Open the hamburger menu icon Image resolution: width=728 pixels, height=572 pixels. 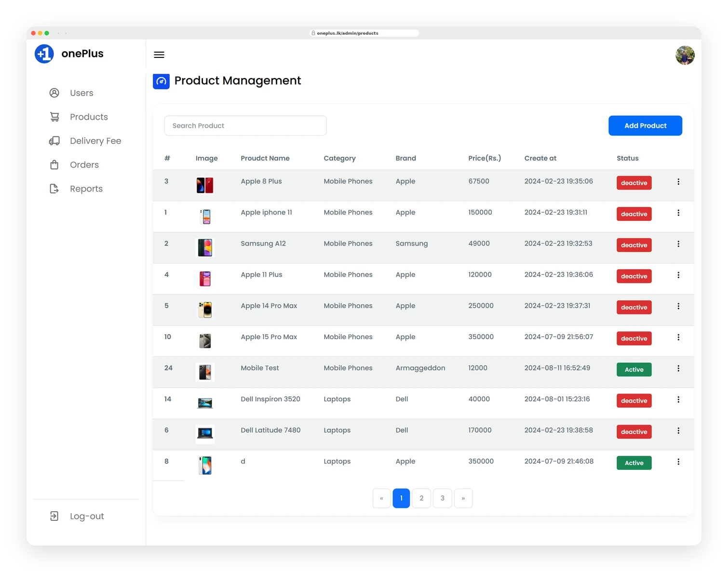159,55
